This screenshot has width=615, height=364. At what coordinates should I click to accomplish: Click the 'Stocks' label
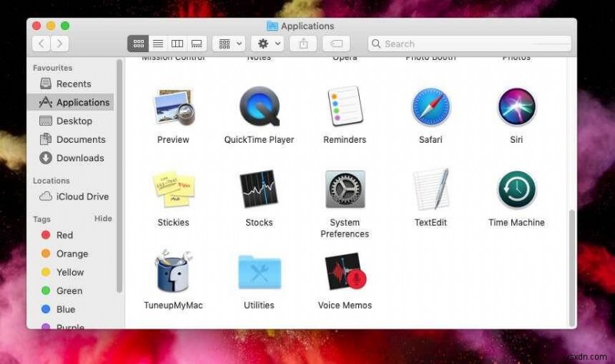point(259,223)
